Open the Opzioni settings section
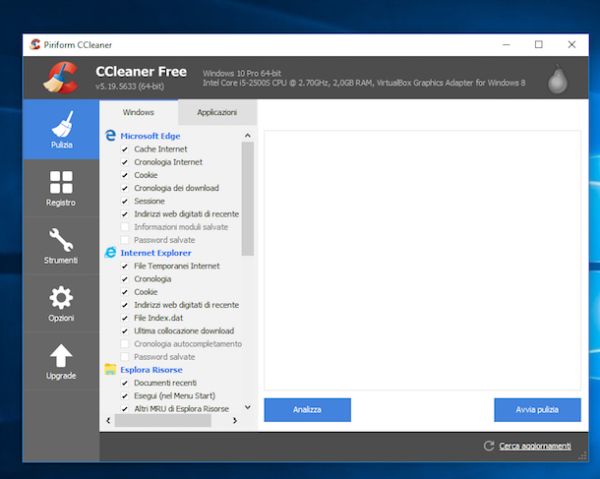 click(x=61, y=303)
